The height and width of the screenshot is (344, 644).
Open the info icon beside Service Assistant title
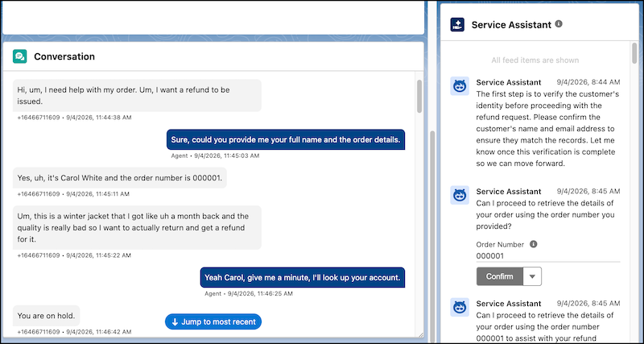click(x=559, y=24)
